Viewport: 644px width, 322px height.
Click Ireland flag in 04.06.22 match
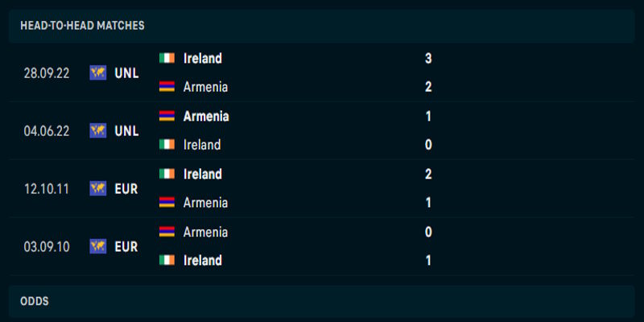(167, 145)
